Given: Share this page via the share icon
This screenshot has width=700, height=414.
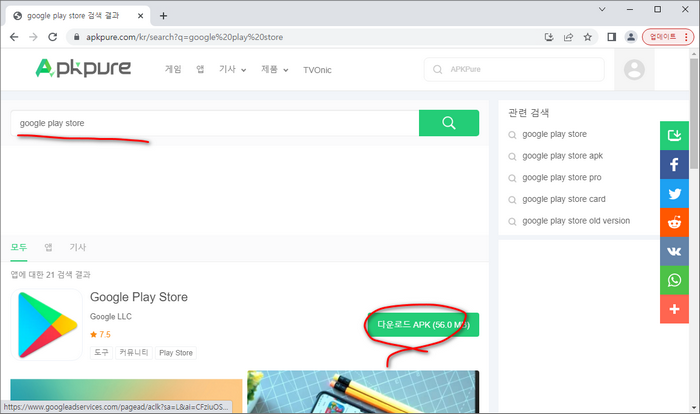Looking at the screenshot, I should pos(568,37).
